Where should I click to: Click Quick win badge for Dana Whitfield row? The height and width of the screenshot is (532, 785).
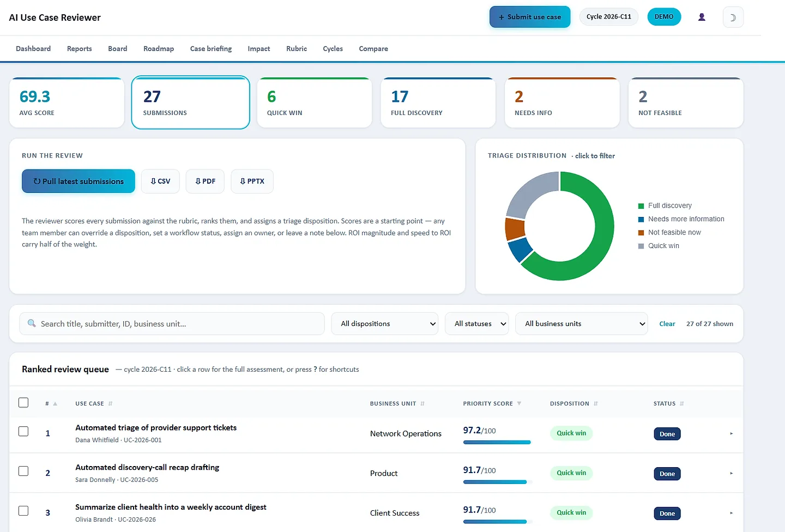[x=571, y=433]
